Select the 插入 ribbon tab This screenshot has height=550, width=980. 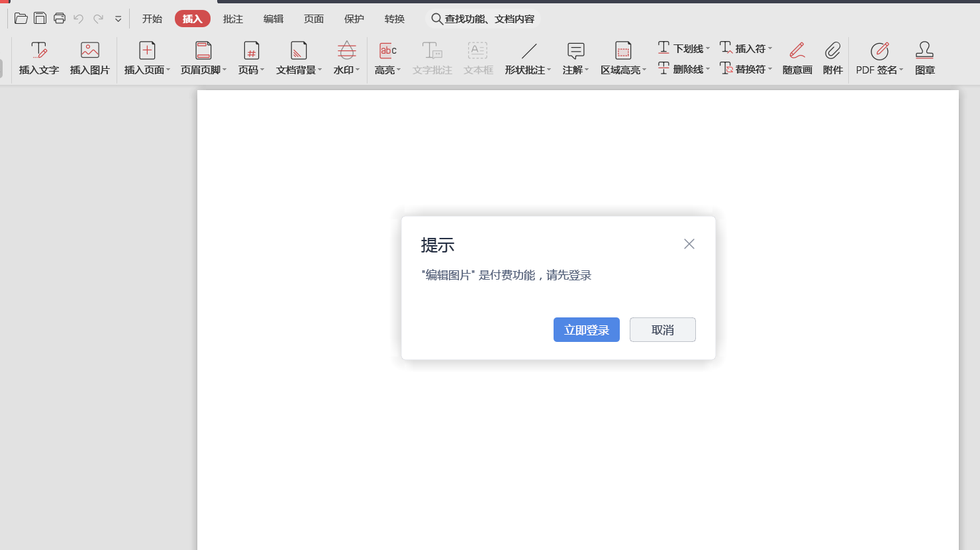coord(193,19)
